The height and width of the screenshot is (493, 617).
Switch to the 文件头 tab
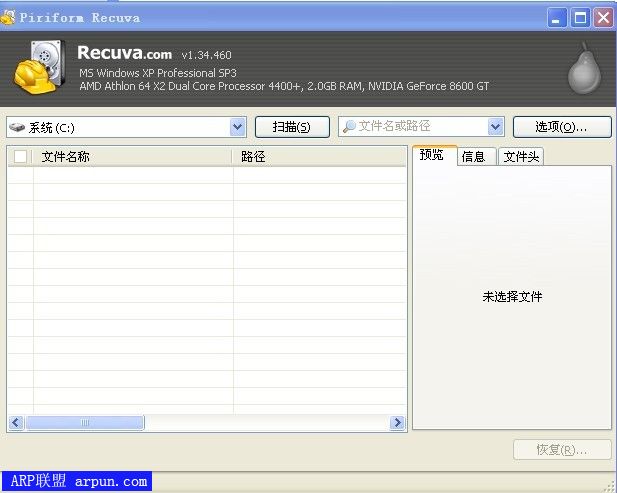(x=521, y=157)
